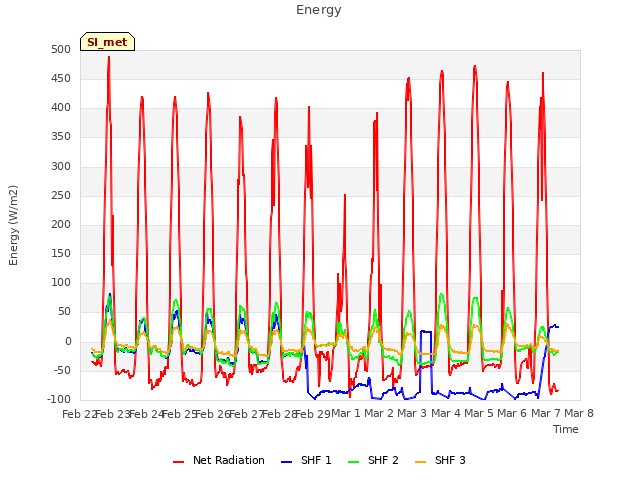Select Net Radiation legend entry
640x480 pixels.
(x=219, y=460)
